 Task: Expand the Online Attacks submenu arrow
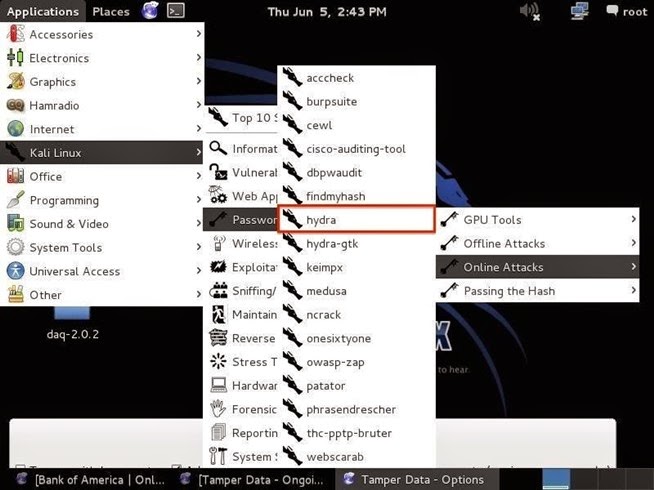(634, 267)
